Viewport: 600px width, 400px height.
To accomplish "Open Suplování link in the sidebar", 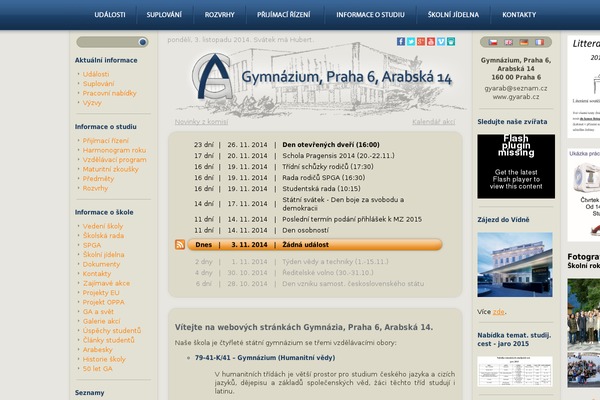I will point(98,83).
